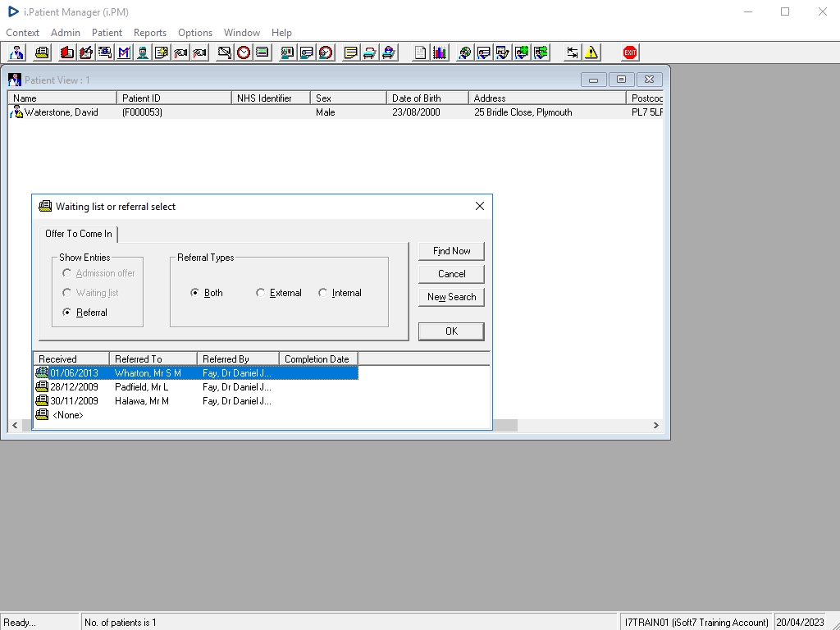
Task: Click the Patient ID column header
Action: point(174,98)
